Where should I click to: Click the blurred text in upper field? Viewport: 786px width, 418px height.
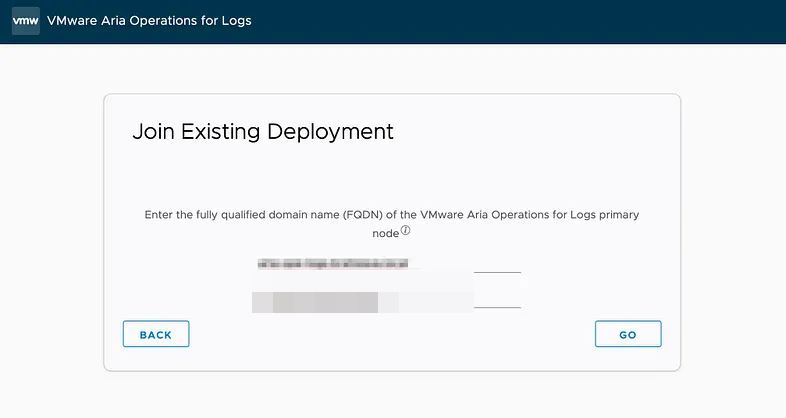334,264
